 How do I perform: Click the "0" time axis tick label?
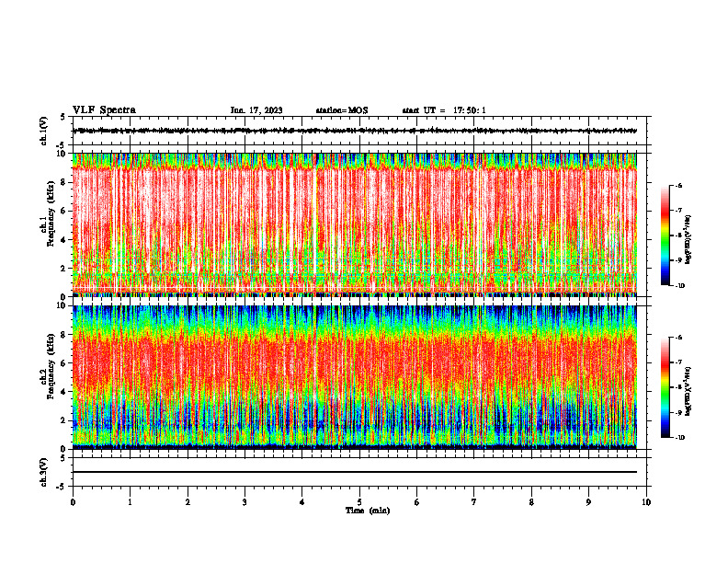(x=73, y=502)
